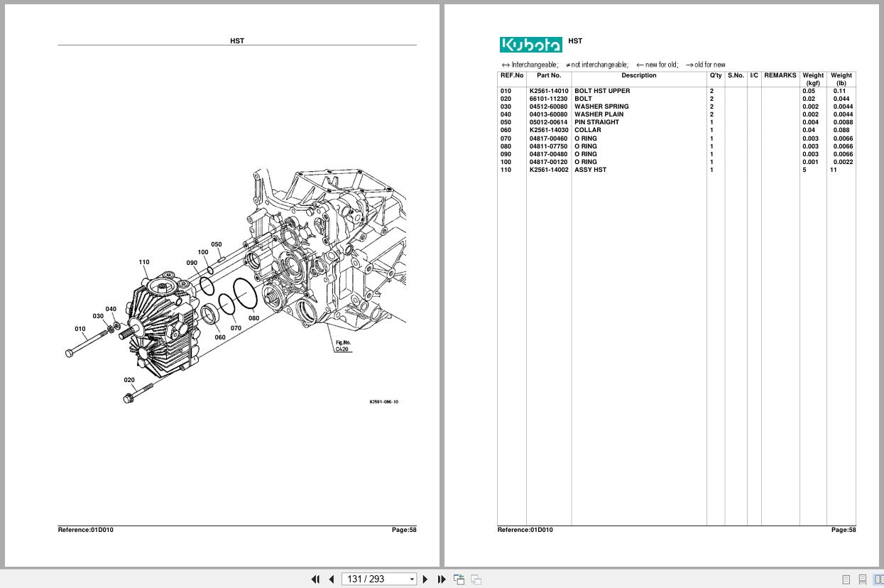
Task: Click the HST heading on the left page
Action: point(236,40)
